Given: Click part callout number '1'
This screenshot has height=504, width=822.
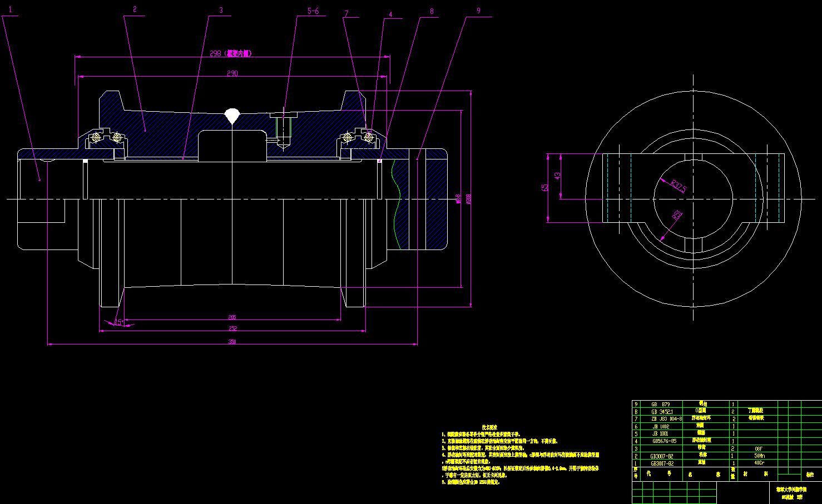Looking at the screenshot, I should pos(9,11).
